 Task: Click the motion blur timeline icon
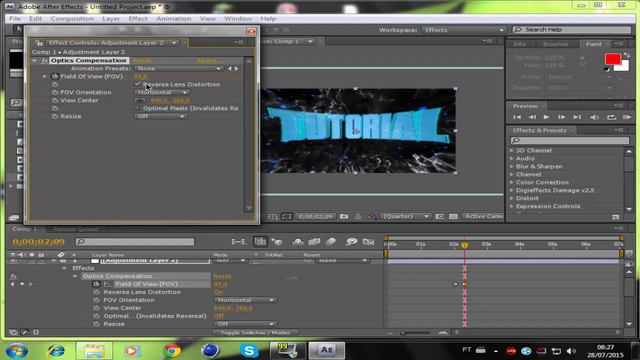tap(331, 242)
